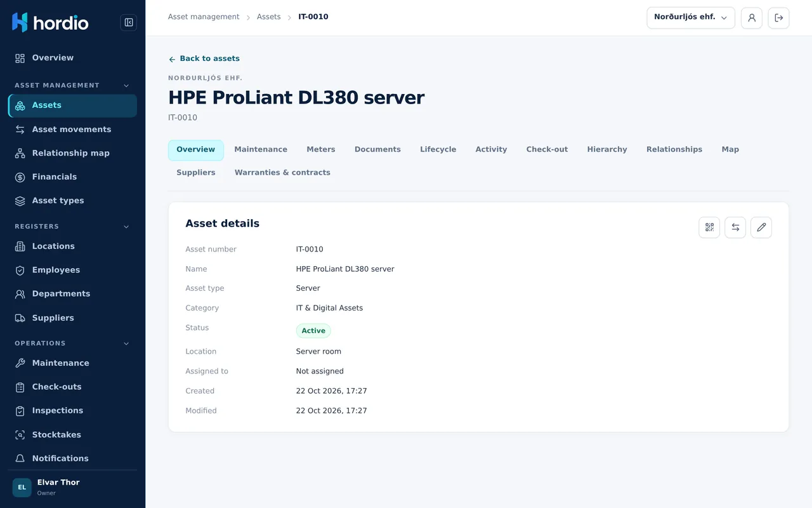Switch to the Relationships tab
This screenshot has width=812, height=508.
tap(674, 150)
